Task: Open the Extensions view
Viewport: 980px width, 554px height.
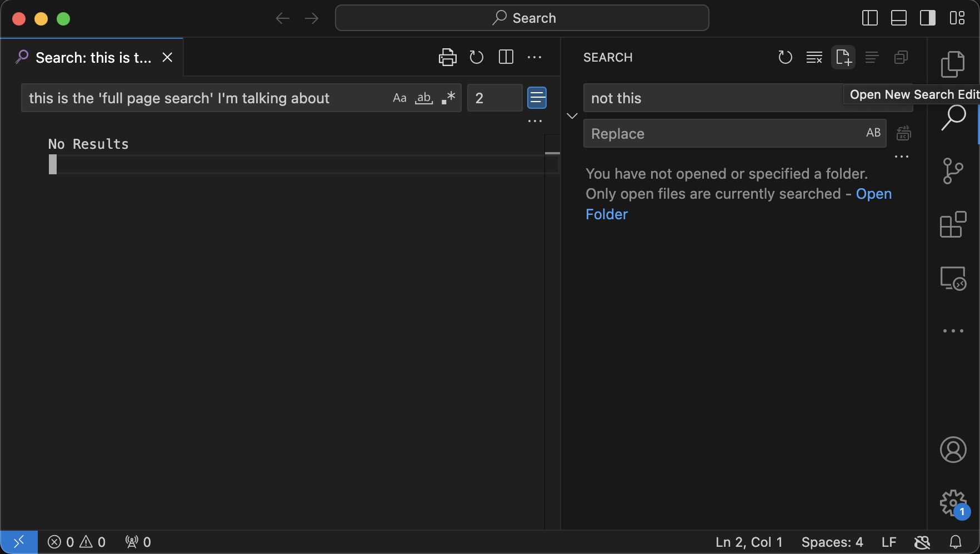Action: (953, 224)
